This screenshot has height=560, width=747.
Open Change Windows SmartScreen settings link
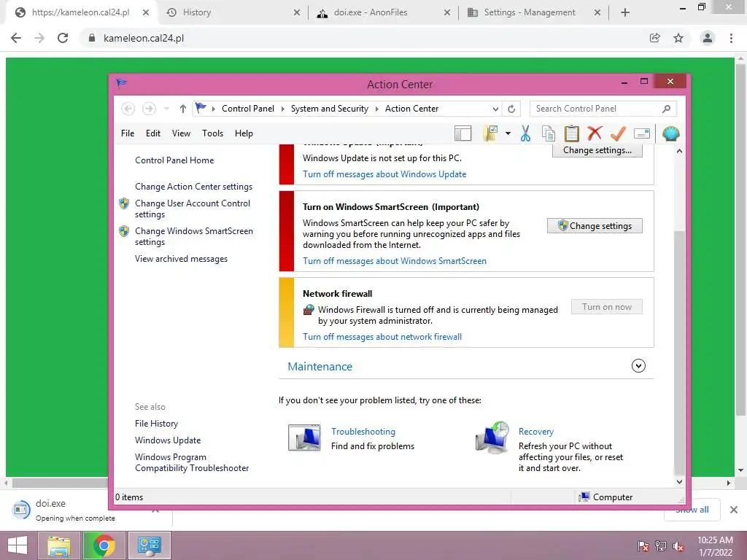point(193,236)
